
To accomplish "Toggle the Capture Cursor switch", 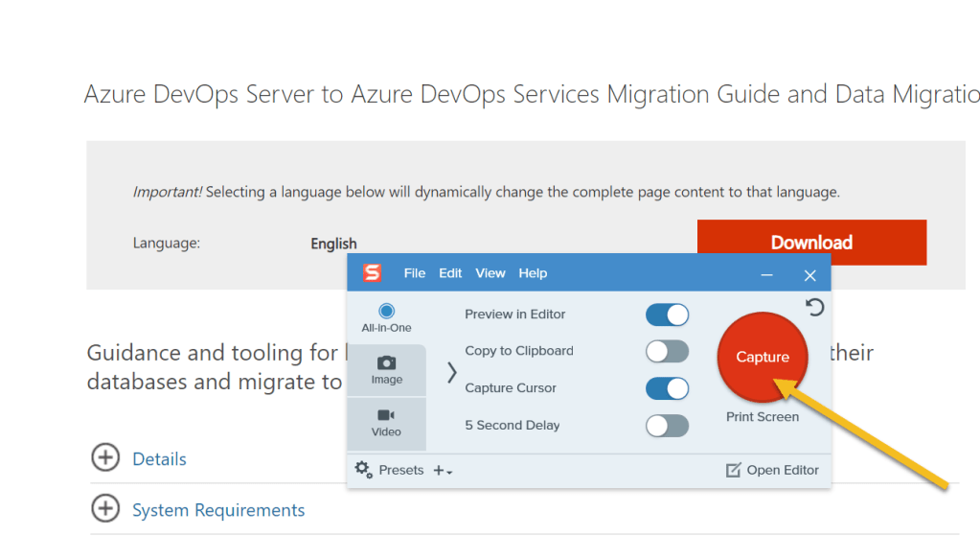I will pos(667,388).
